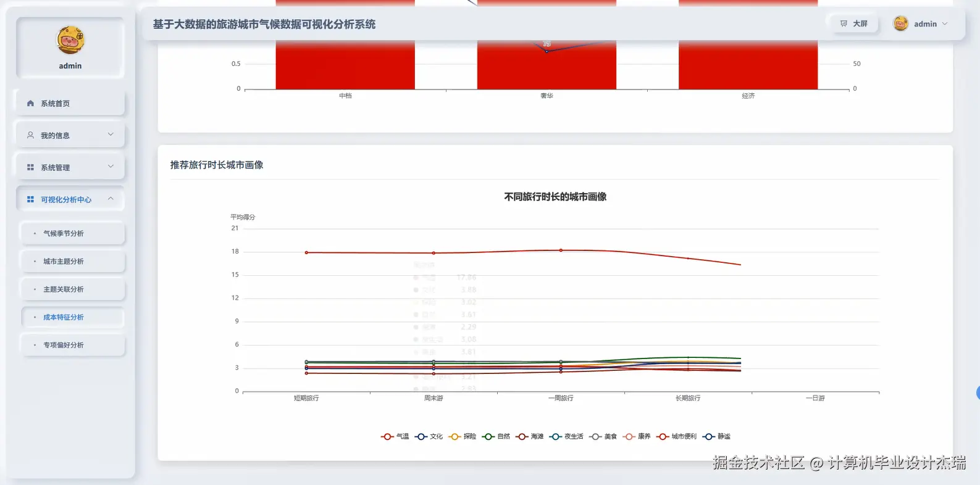Click the grid icon beside 可视化分析中心

pyautogui.click(x=30, y=199)
